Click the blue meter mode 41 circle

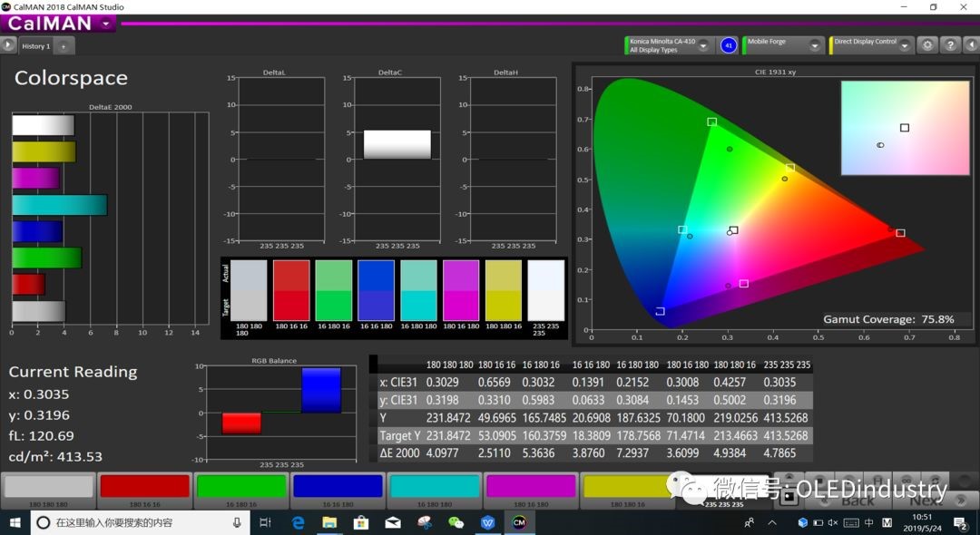tap(728, 45)
